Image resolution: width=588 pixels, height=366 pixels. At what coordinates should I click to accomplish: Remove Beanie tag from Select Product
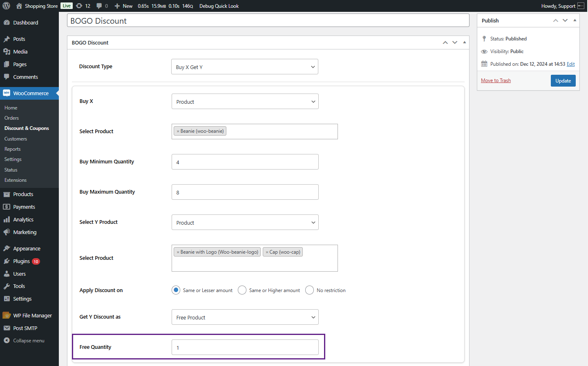coord(178,131)
